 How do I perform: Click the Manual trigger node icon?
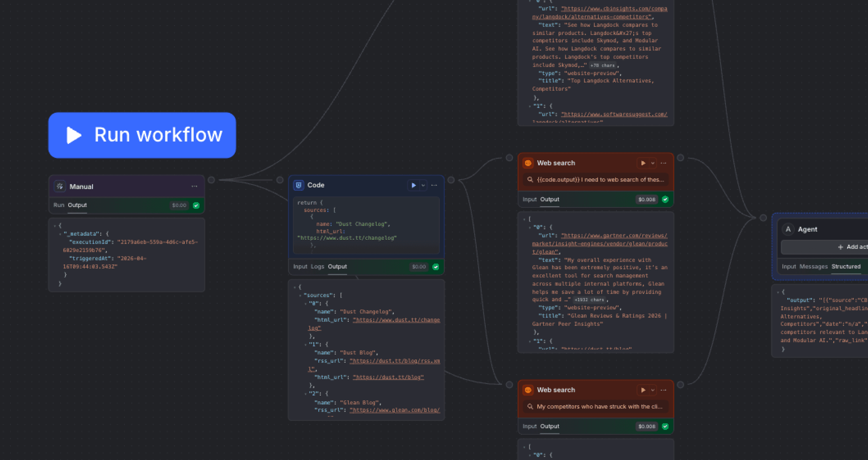coord(60,186)
